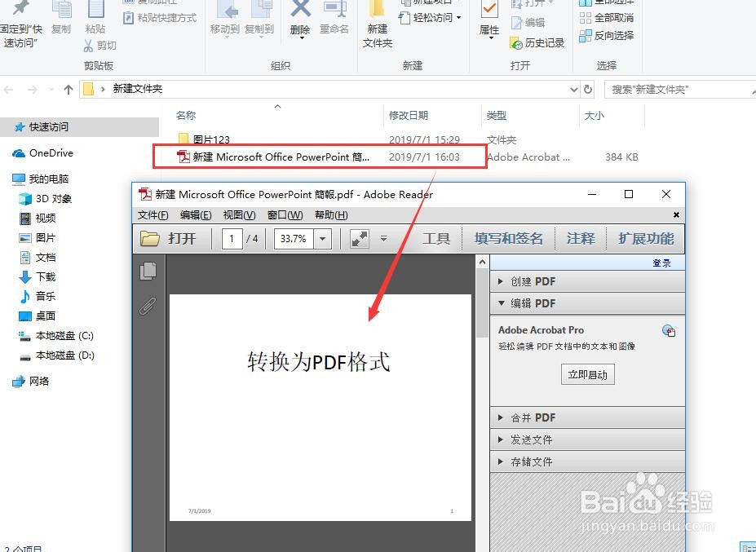Open the attachments paperclip panel icon
This screenshot has height=552, width=756.
(x=148, y=306)
